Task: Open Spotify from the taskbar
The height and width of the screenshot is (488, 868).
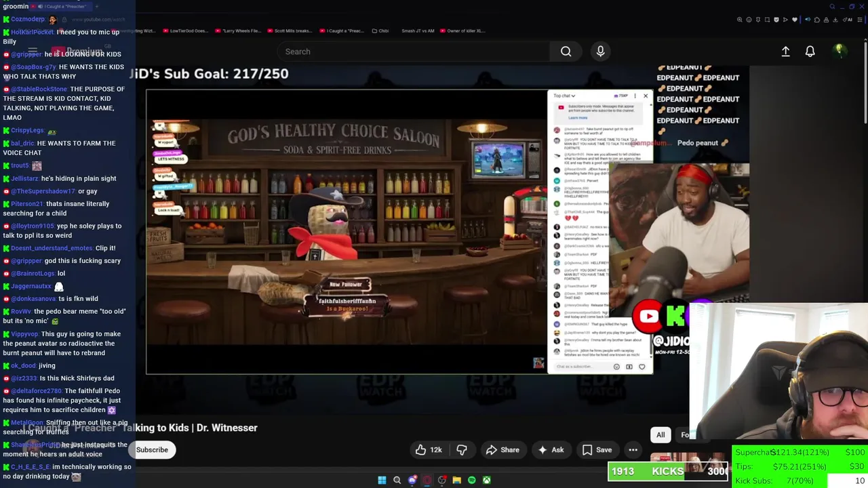Action: (472, 480)
